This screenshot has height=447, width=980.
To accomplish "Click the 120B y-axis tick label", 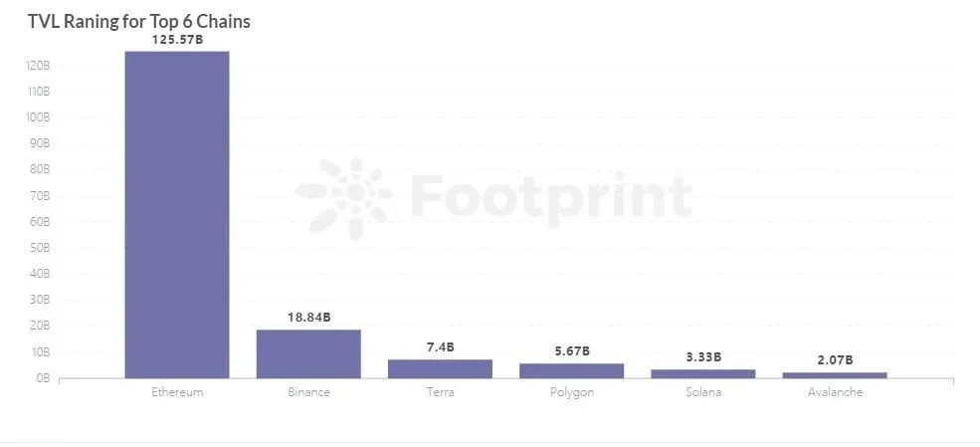I will click(x=38, y=66).
